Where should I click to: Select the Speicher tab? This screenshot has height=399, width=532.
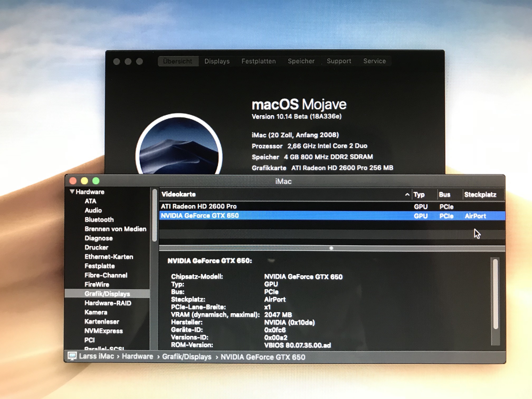pos(301,61)
